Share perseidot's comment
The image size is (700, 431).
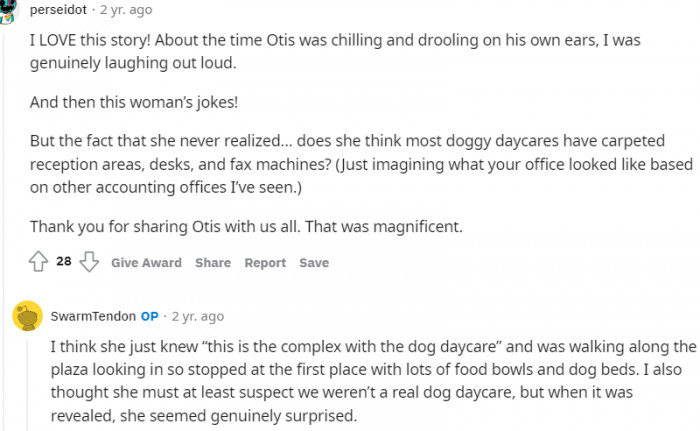coord(212,262)
